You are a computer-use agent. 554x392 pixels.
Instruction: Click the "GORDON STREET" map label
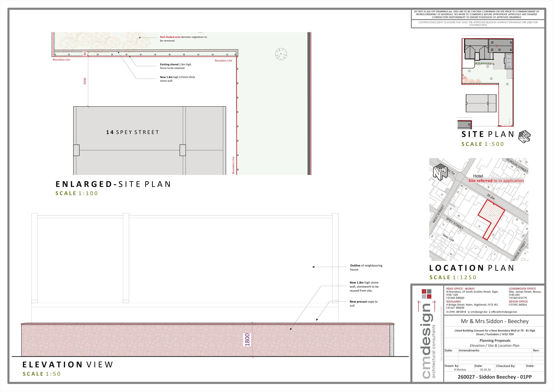[517, 166]
